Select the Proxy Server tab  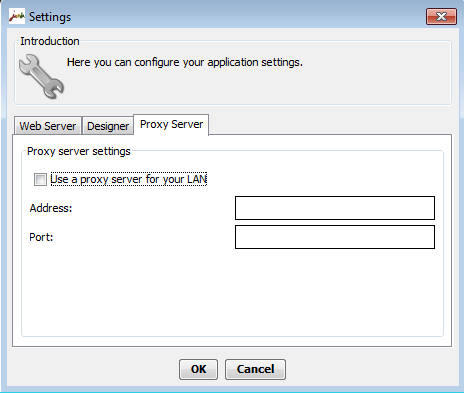point(171,124)
